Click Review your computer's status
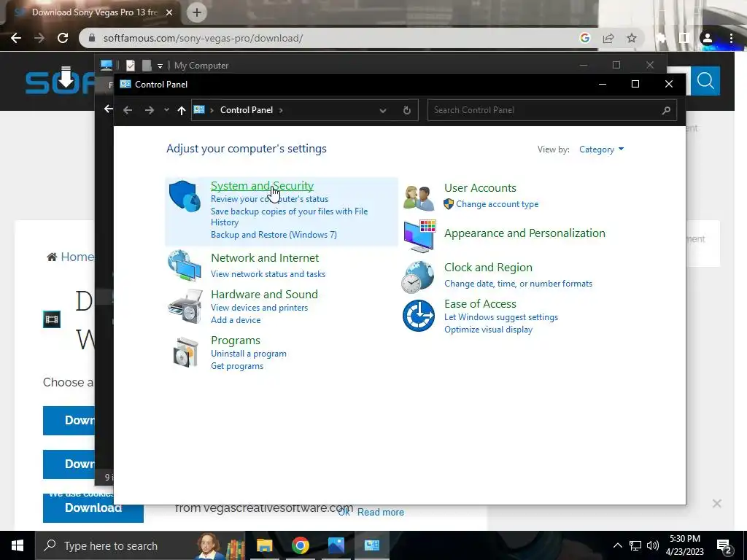 coord(269,199)
